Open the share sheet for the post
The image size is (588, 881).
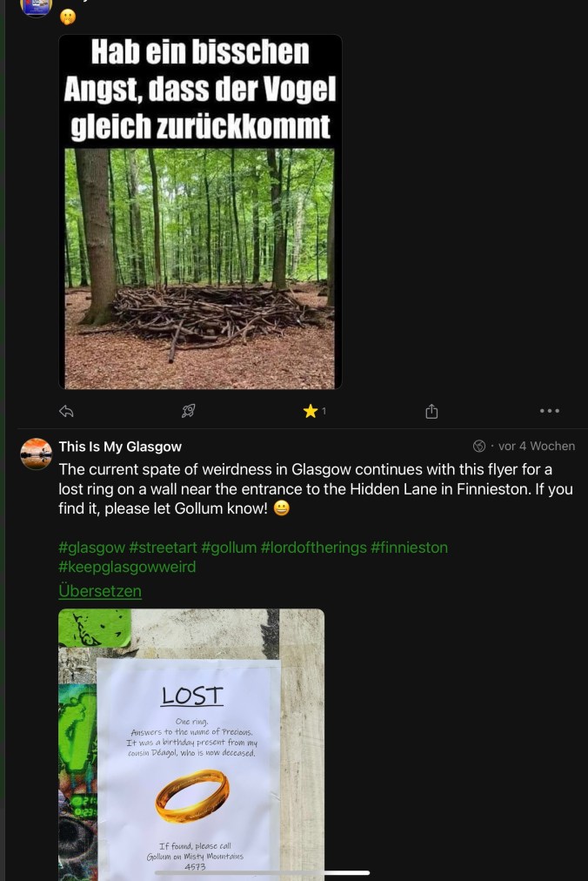(431, 411)
